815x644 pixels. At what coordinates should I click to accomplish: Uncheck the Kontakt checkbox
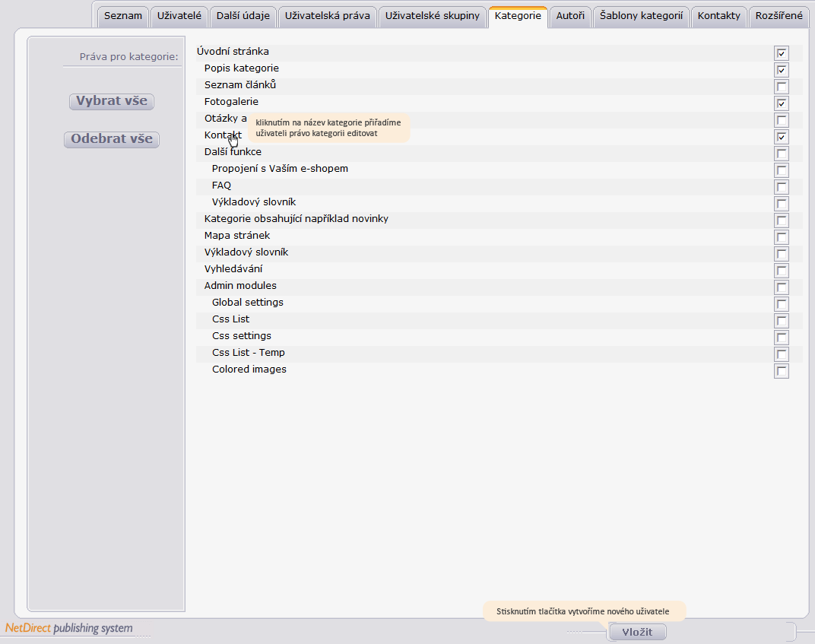(x=782, y=137)
